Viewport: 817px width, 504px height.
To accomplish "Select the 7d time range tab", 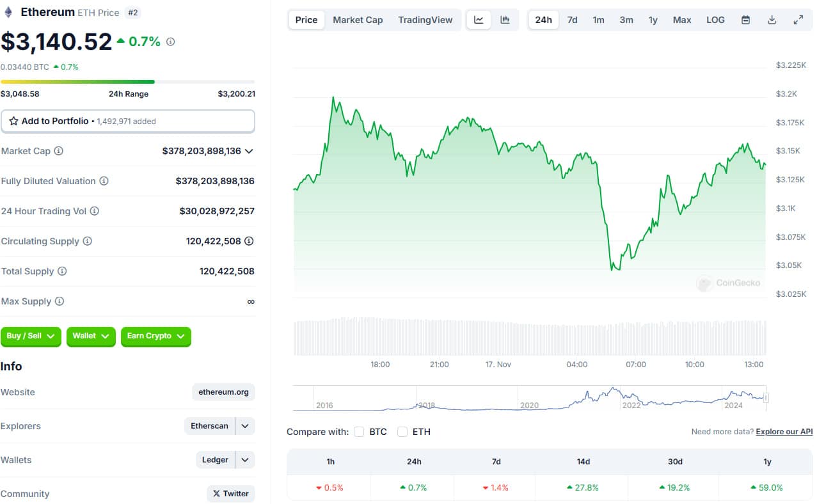I will 572,20.
